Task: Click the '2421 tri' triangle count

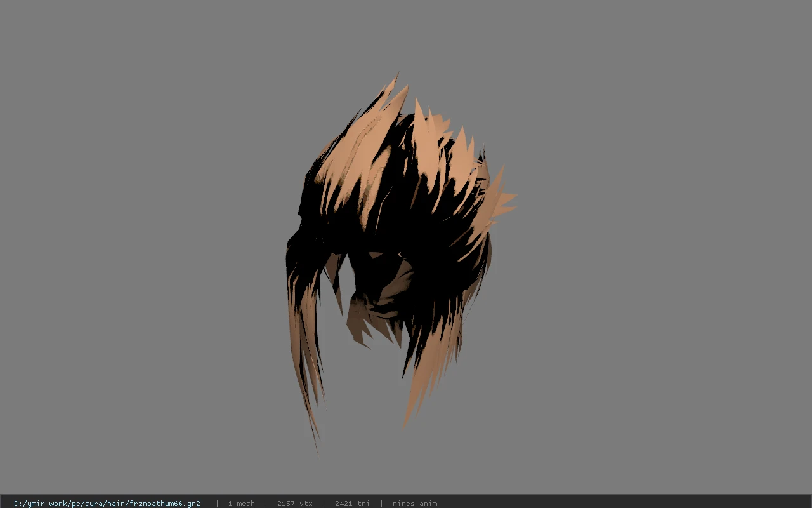Action: click(x=352, y=504)
